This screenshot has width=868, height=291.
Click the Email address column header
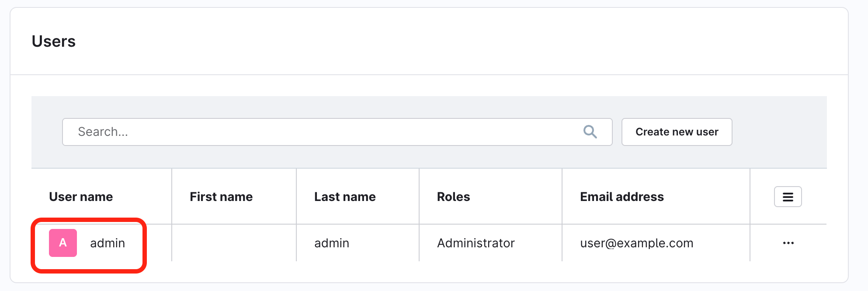tap(621, 197)
